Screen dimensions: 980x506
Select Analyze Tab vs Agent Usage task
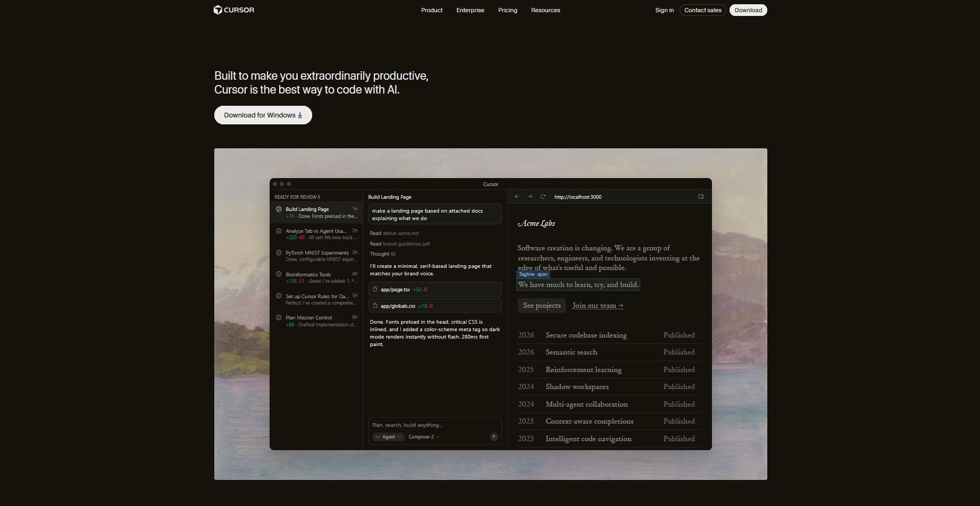coord(316,234)
